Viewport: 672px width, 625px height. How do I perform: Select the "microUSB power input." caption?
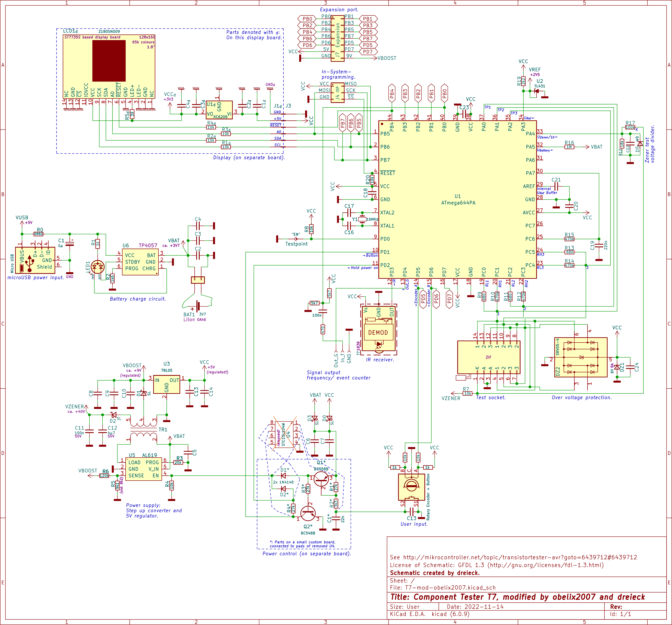(36, 277)
